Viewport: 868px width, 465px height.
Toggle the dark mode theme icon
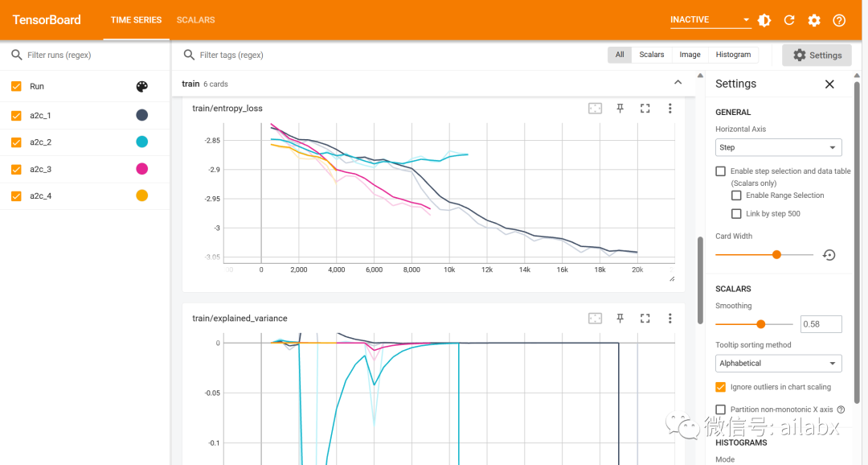(x=764, y=20)
